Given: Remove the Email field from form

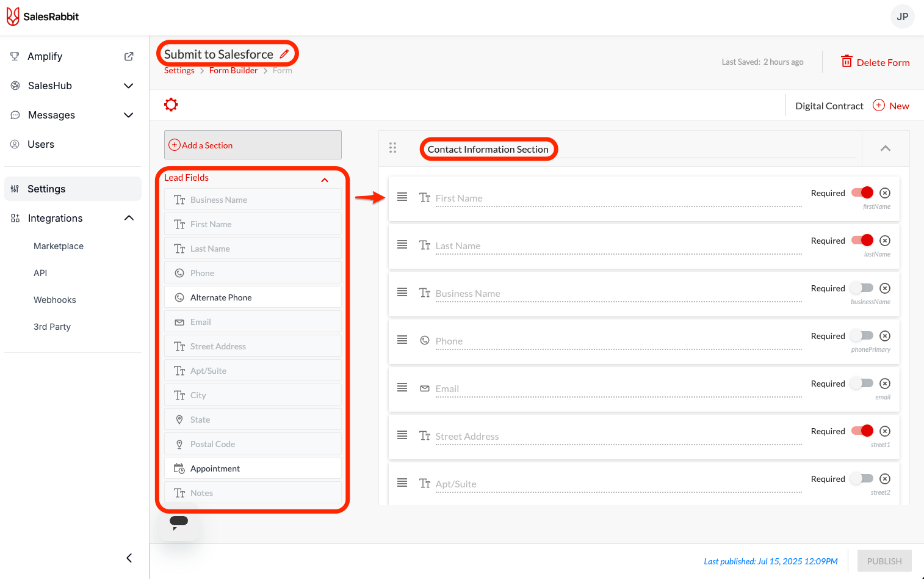Looking at the screenshot, I should click(885, 384).
